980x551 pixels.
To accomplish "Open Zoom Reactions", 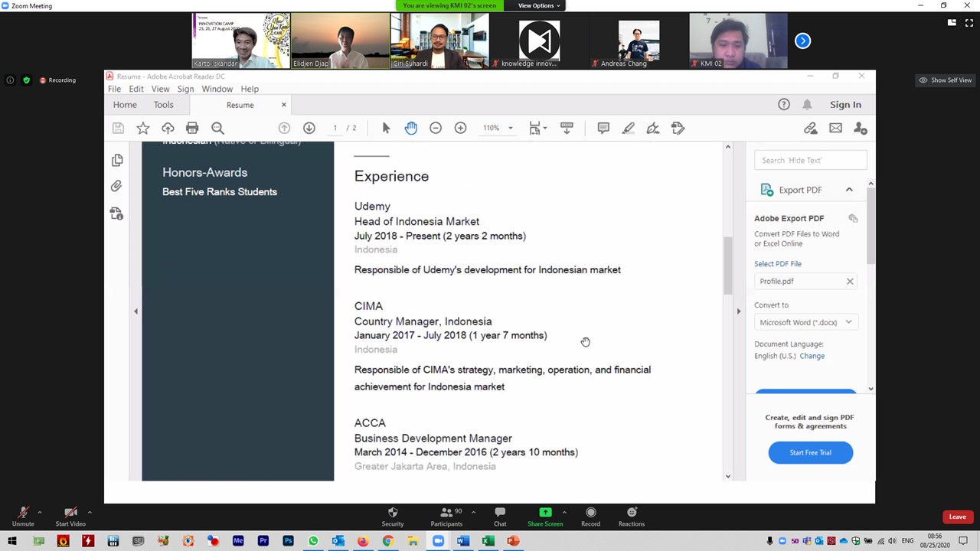I will point(632,517).
